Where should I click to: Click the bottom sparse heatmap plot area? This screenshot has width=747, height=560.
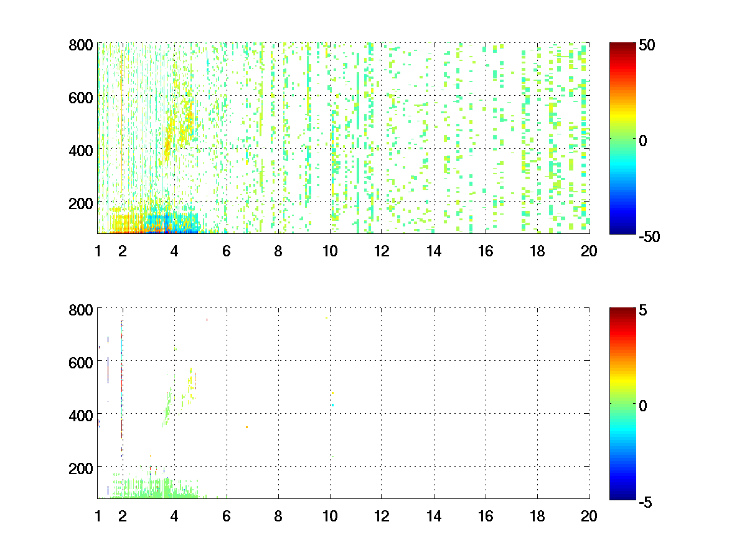point(344,403)
